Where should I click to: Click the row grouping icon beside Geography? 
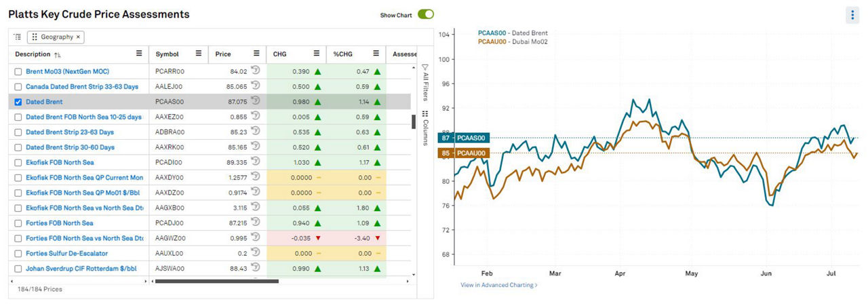pyautogui.click(x=18, y=37)
